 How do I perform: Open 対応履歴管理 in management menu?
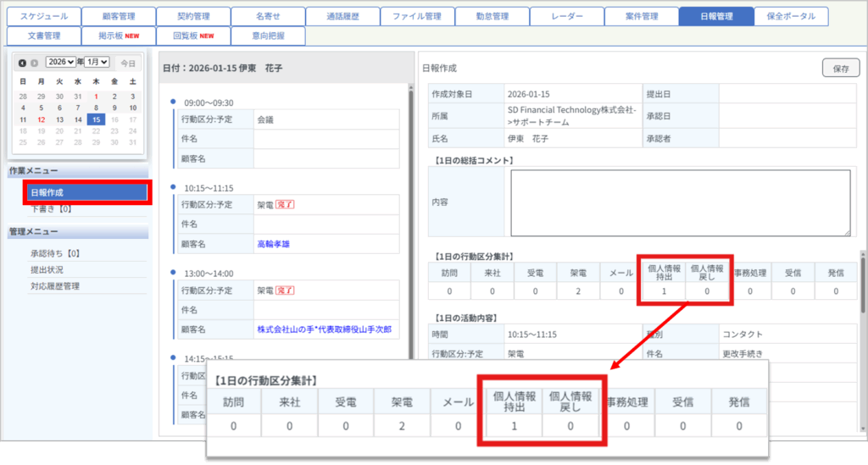click(55, 286)
